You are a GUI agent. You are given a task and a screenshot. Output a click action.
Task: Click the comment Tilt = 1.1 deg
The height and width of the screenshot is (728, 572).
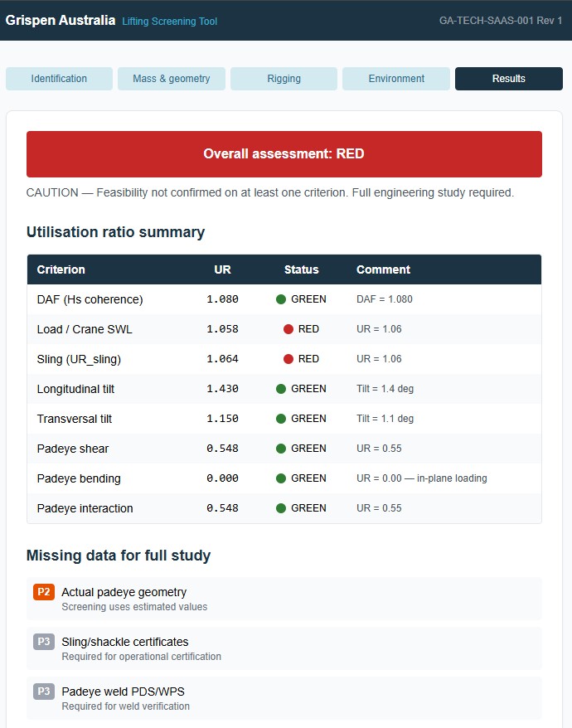[385, 419]
